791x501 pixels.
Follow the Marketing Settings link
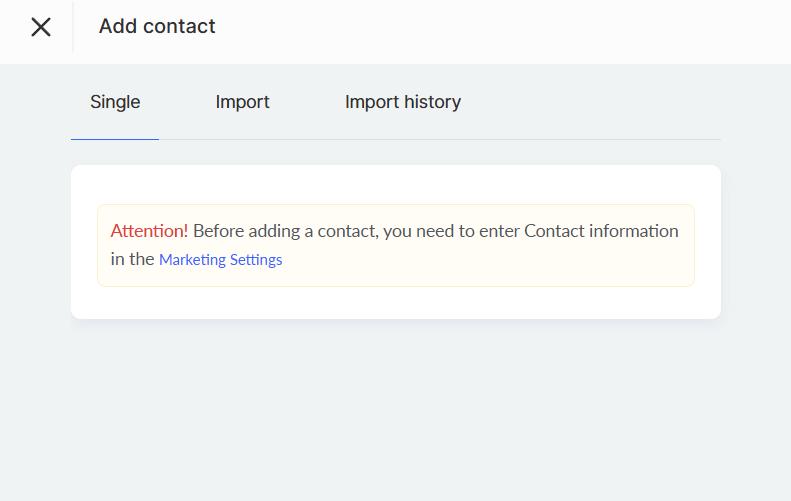[220, 260]
